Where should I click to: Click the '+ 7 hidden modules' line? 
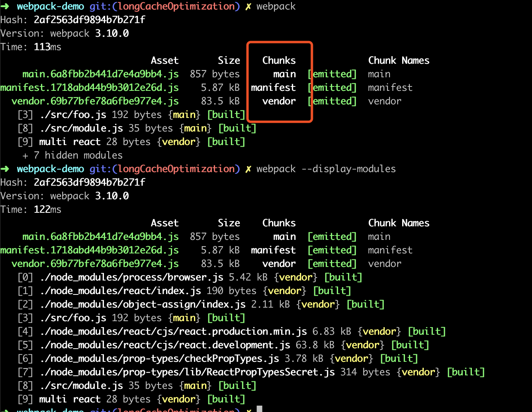pos(72,155)
